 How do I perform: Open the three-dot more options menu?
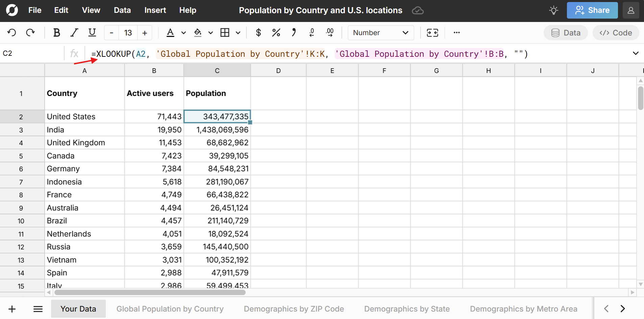pyautogui.click(x=457, y=33)
